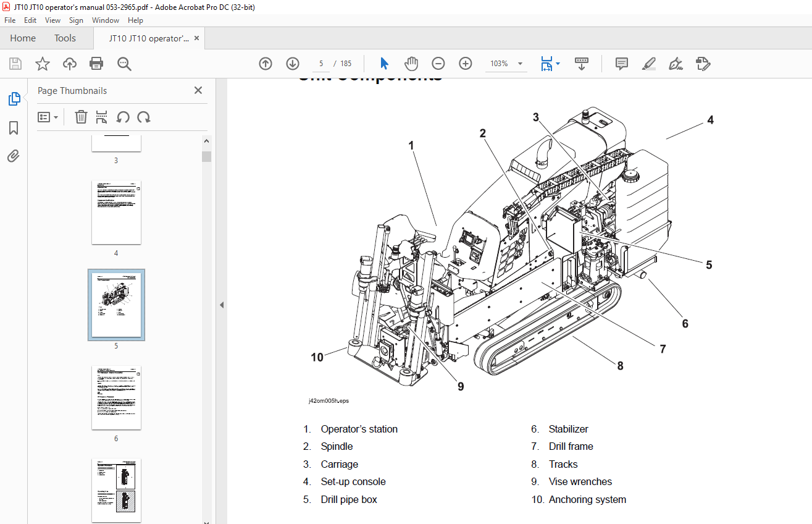Open the Sign menu

(x=76, y=20)
